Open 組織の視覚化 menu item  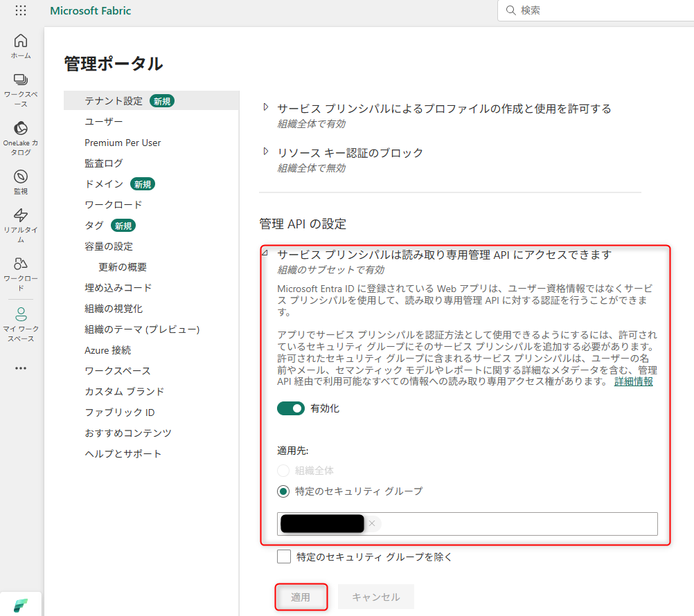(114, 309)
